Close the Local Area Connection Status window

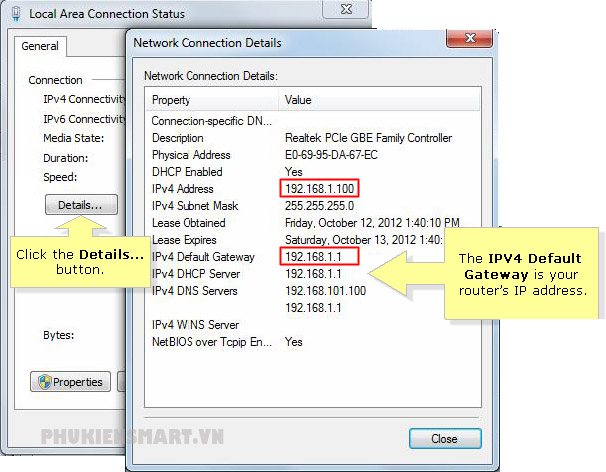point(346,9)
